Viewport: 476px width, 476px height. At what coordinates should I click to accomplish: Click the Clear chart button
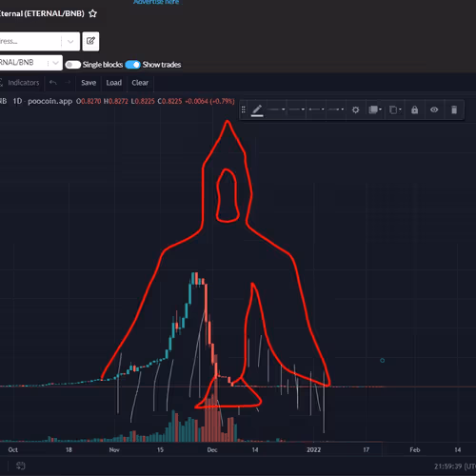coord(140,83)
